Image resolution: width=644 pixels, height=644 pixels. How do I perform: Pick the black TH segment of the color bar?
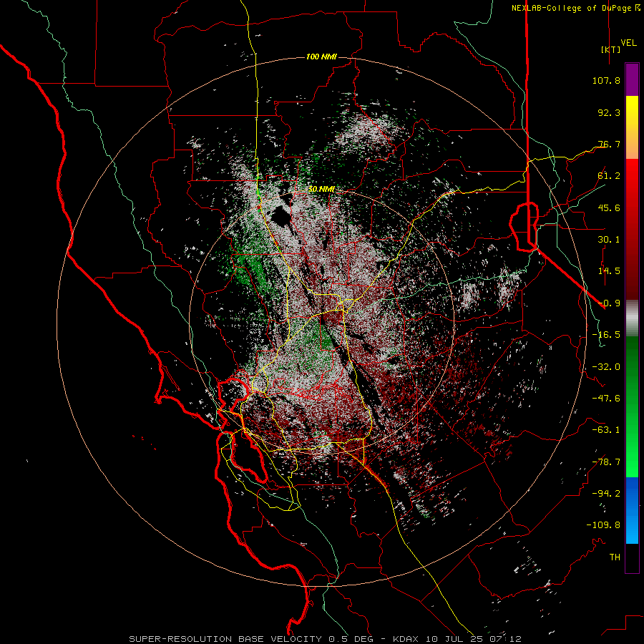[x=632, y=558]
